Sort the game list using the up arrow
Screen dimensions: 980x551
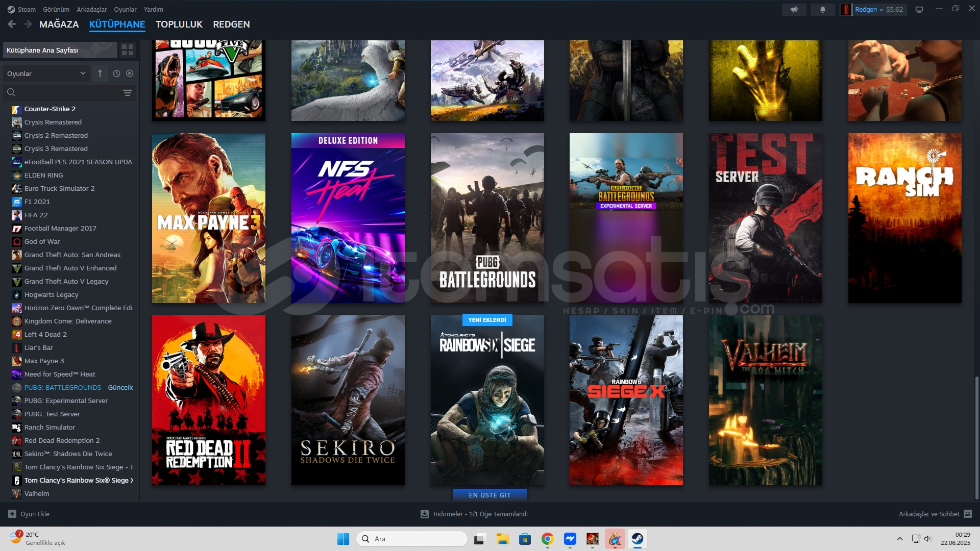pyautogui.click(x=100, y=73)
